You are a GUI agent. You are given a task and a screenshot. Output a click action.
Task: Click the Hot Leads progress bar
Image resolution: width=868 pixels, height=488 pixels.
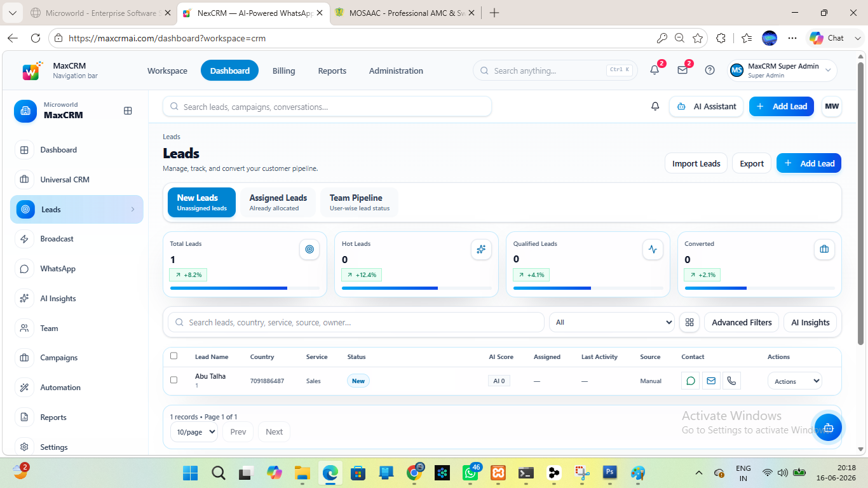[x=416, y=288]
